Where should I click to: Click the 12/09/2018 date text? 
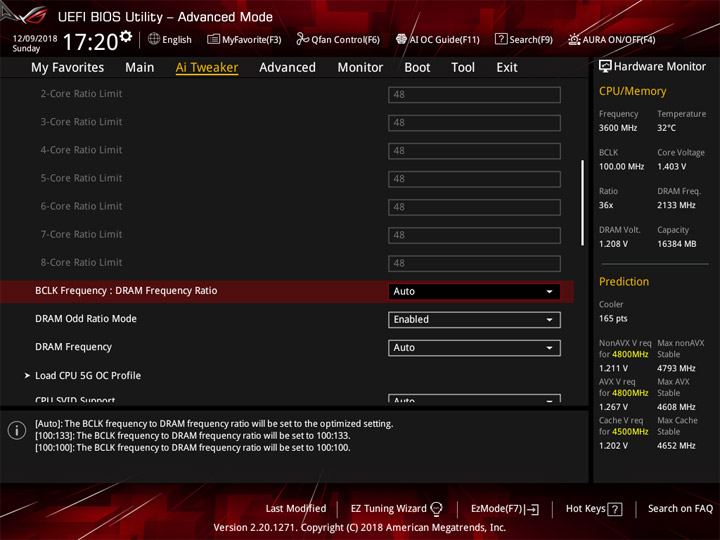pyautogui.click(x=35, y=38)
